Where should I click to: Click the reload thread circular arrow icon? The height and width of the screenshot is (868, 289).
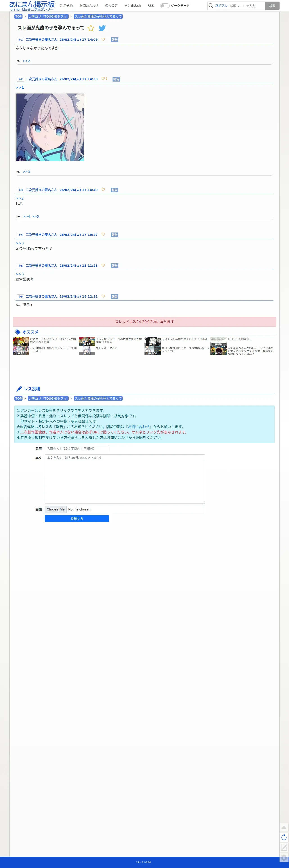point(284,837)
